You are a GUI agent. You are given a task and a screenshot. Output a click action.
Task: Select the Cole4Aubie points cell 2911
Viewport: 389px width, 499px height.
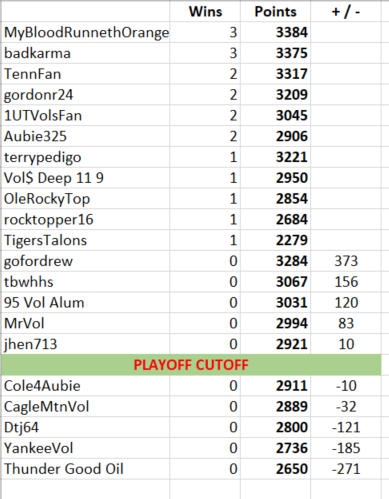tap(275, 386)
